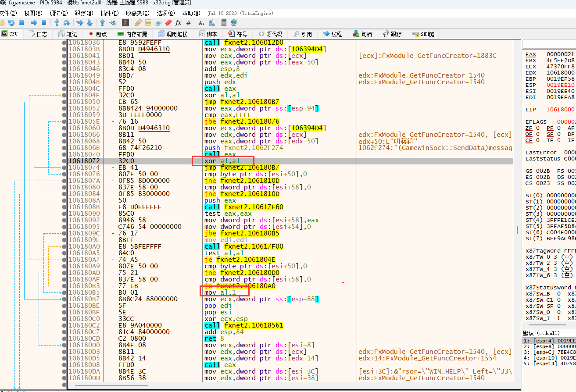576x392 pixels.
Task: Open the 默认 (stdcall) calling convention dropdown
Action: 549,333
